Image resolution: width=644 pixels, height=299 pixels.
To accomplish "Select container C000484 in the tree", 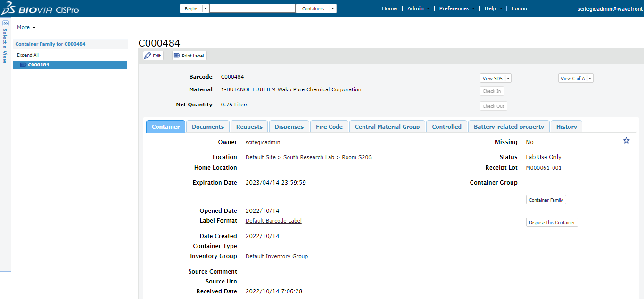I will point(38,65).
